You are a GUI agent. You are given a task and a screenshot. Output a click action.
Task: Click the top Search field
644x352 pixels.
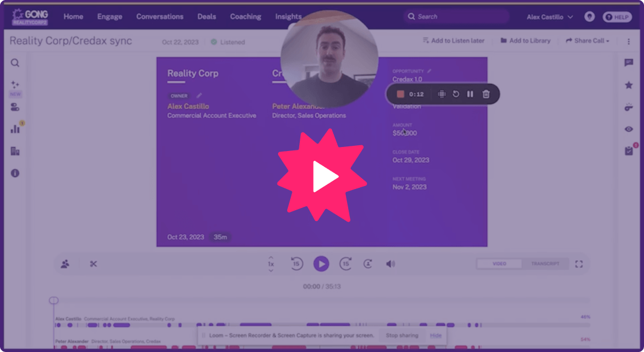pyautogui.click(x=456, y=17)
